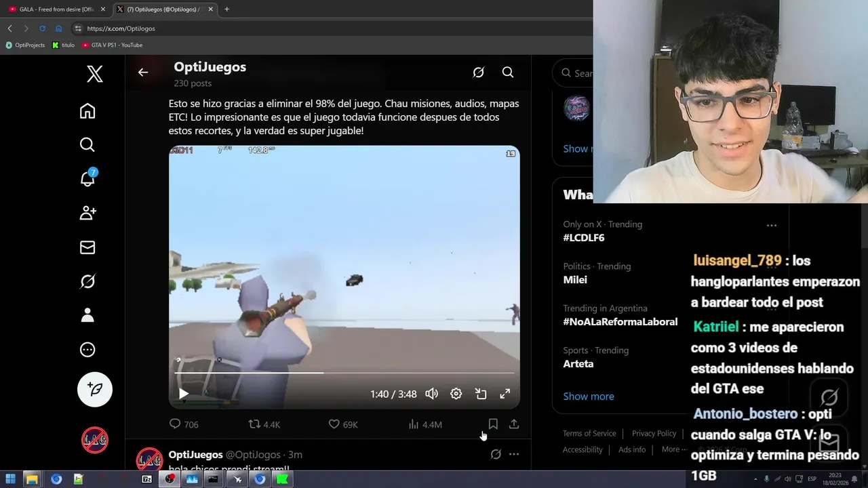This screenshot has height=488, width=868.
Task: Open a new browser tab
Action: (226, 9)
